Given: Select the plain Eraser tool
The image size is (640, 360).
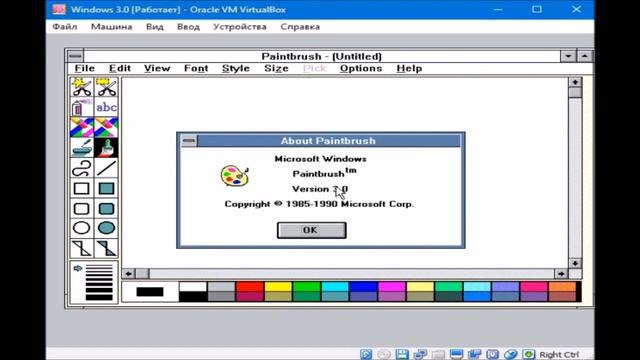Looking at the screenshot, I should tap(106, 127).
